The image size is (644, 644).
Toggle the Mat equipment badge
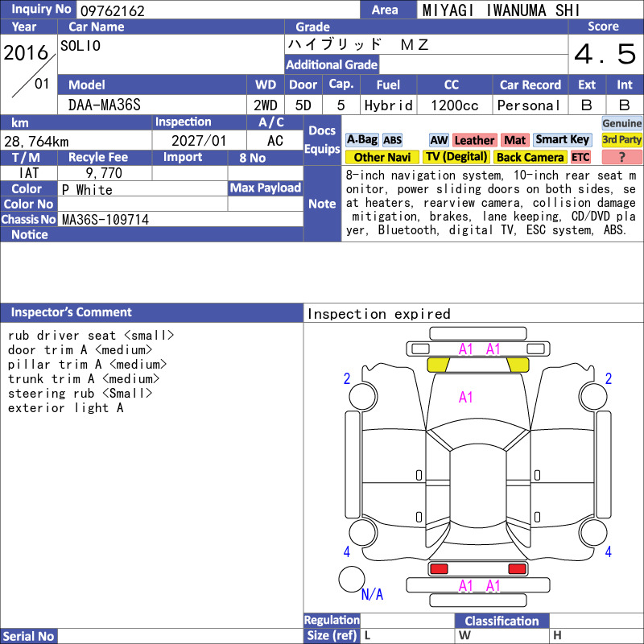tap(514, 140)
